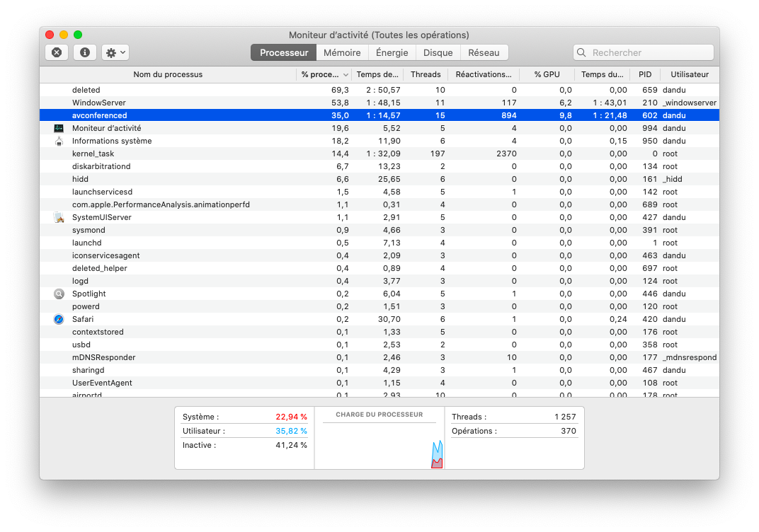Click the stop process (X) toolbar icon

57,52
